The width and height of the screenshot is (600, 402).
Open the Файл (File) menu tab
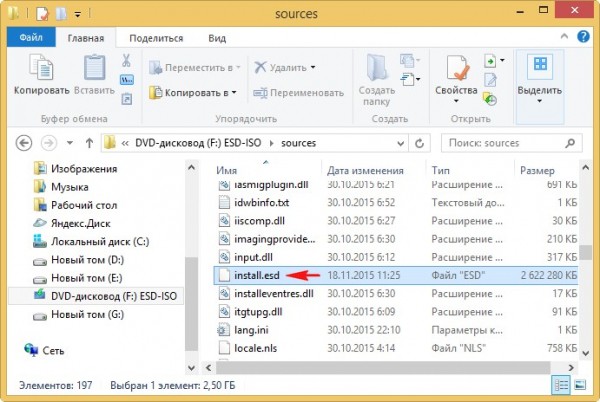coord(31,37)
